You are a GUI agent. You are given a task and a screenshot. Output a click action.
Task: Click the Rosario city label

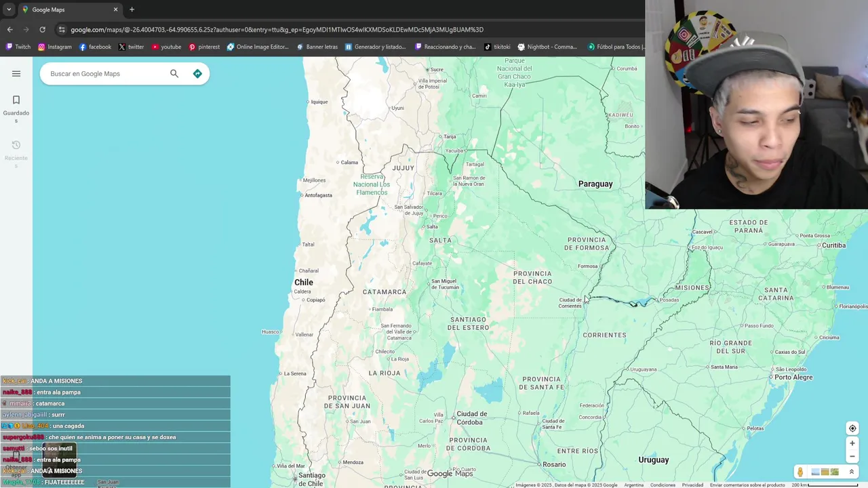click(x=554, y=464)
